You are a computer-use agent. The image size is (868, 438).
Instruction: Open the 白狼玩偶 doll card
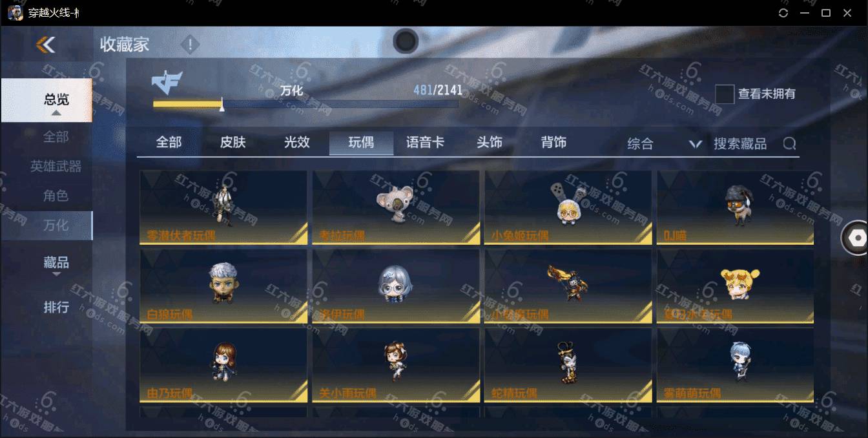click(223, 286)
